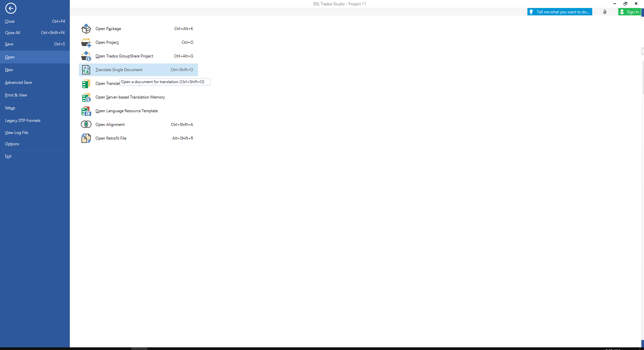Click the Tell me what you want field

click(560, 12)
